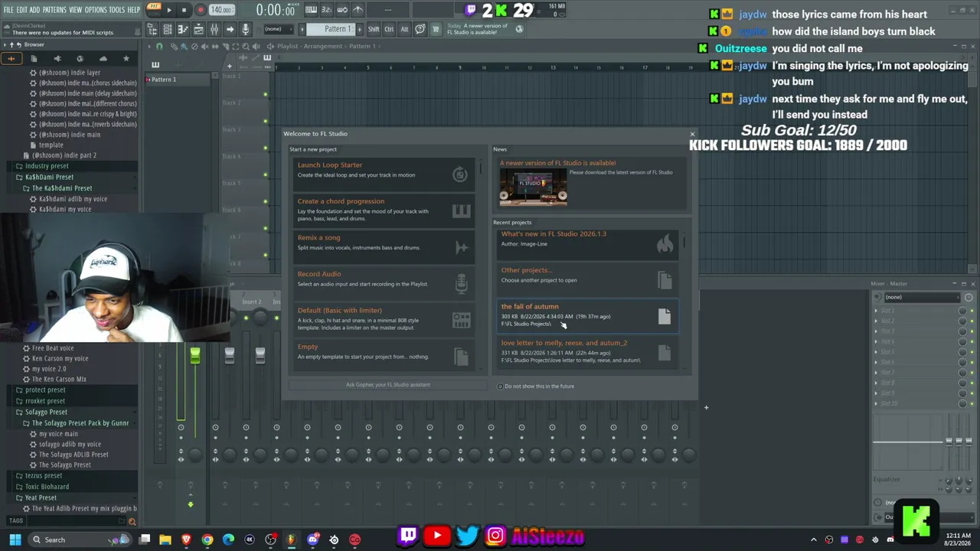
Task: Click Ask Gopher, your FL Studio assistant
Action: (x=388, y=385)
